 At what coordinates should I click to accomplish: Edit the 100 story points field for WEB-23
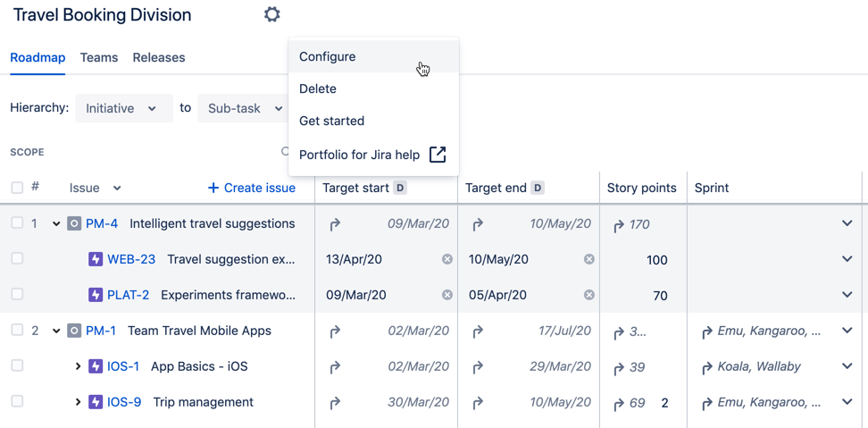tap(643, 260)
